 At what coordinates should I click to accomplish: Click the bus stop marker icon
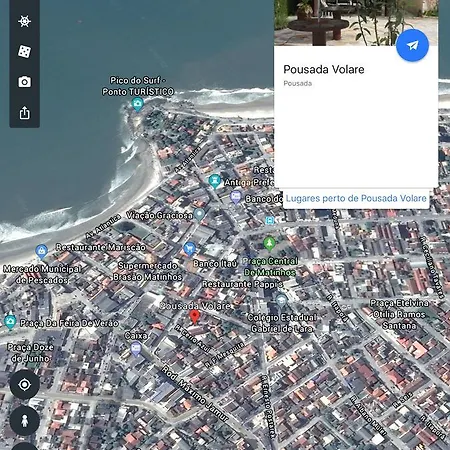click(269, 220)
